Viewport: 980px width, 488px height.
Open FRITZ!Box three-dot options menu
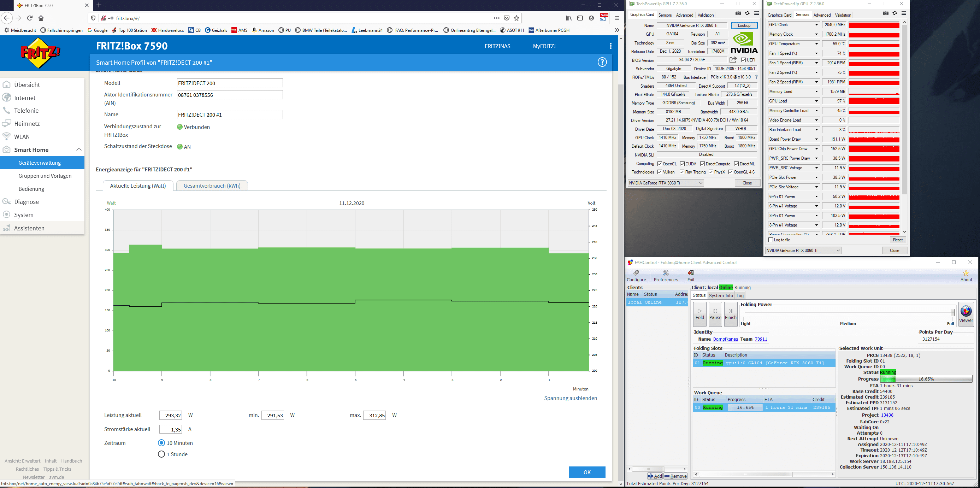[x=610, y=46]
